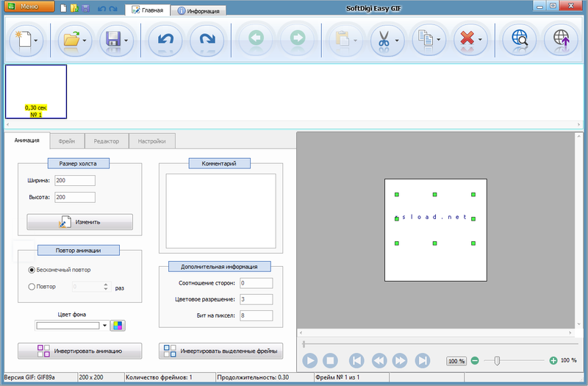588x386 pixels.
Task: Click the small save icon in title bar
Action: pyautogui.click(x=85, y=8)
